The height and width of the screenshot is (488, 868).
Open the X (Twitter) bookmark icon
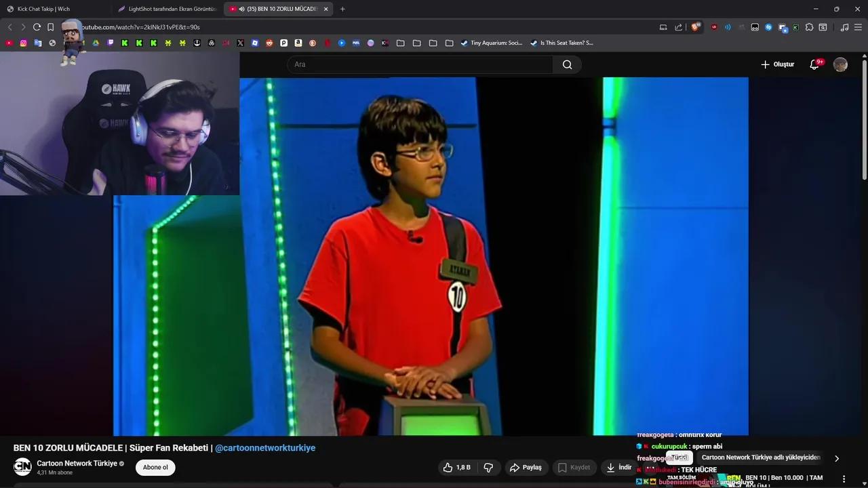click(240, 43)
